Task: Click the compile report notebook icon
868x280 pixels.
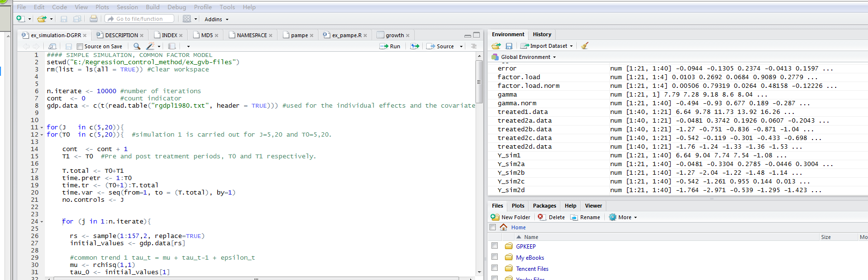Action: pyautogui.click(x=172, y=46)
